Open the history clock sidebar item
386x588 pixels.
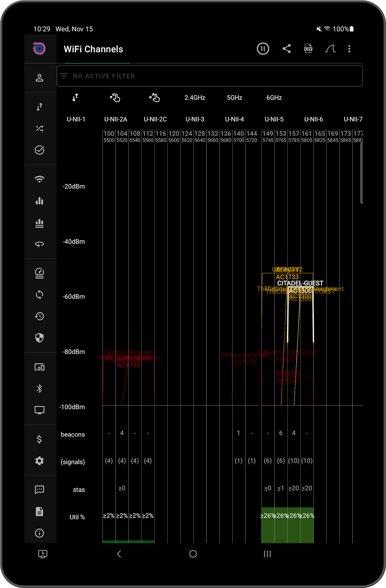(x=39, y=316)
